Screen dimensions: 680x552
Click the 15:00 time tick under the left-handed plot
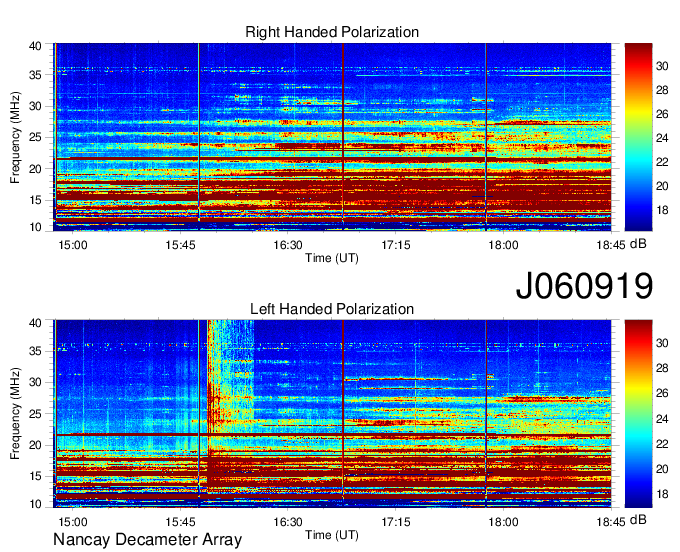73,522
